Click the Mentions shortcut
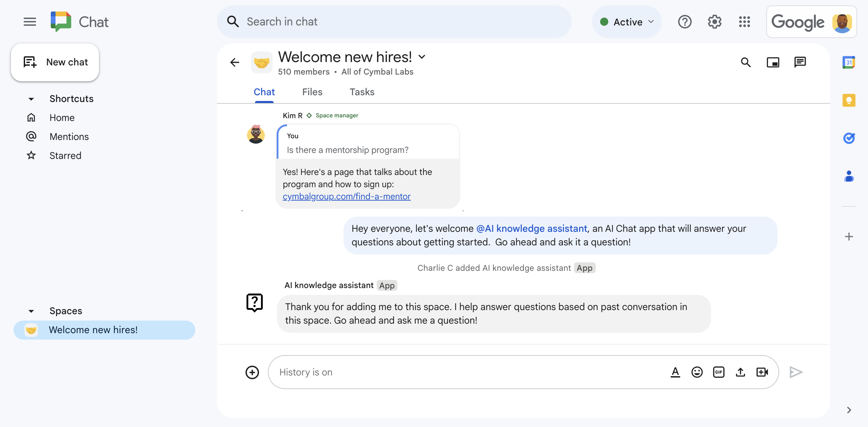868x427 pixels. (69, 136)
